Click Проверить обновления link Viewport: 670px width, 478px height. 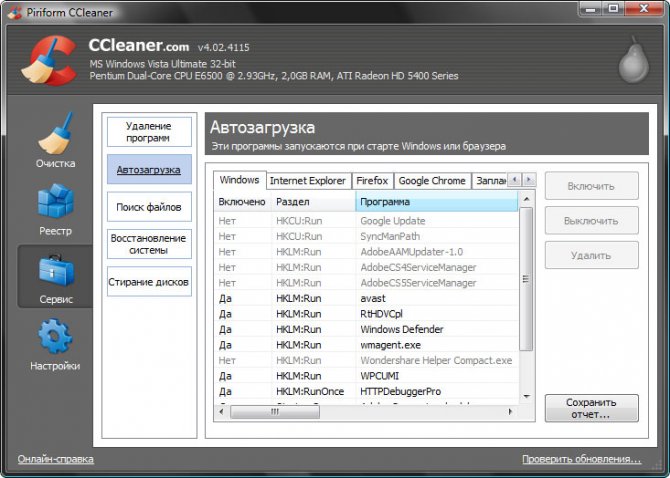581,459
